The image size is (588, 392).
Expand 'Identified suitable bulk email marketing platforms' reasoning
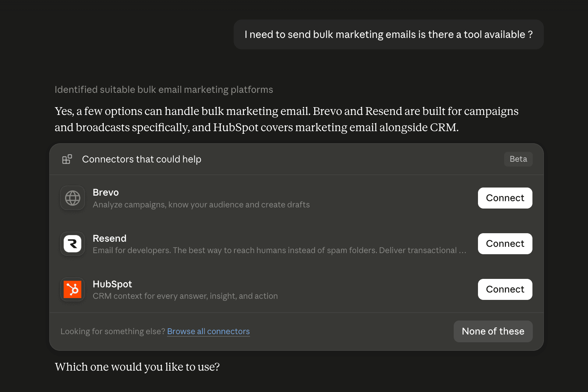click(164, 90)
